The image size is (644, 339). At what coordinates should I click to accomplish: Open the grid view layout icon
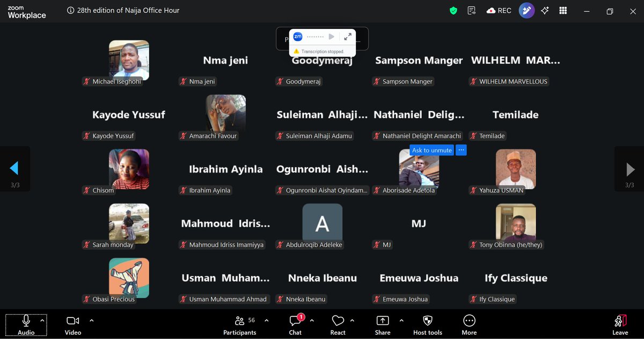click(563, 11)
